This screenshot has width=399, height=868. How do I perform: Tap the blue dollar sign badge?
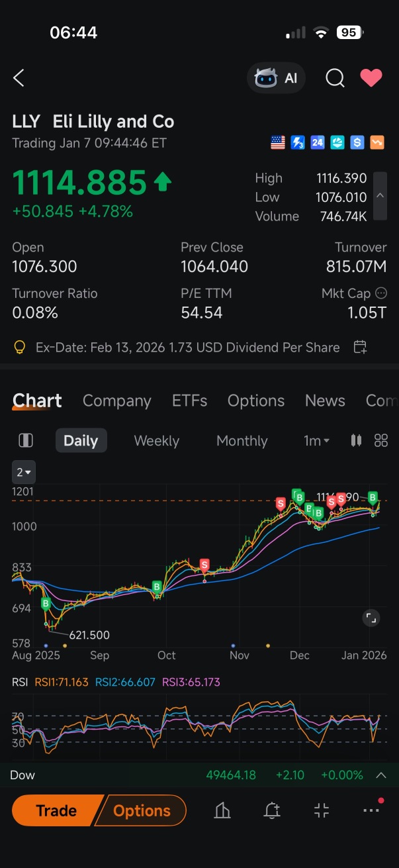(357, 142)
